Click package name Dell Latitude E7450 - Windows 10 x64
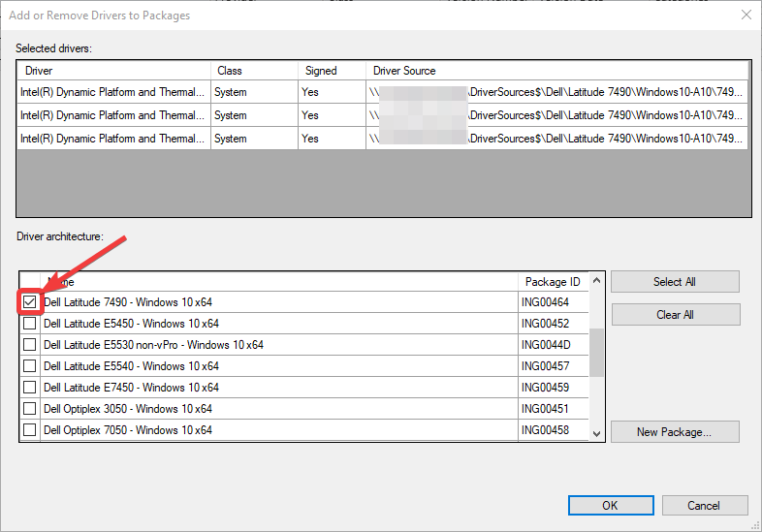The width and height of the screenshot is (762, 532). 131,388
